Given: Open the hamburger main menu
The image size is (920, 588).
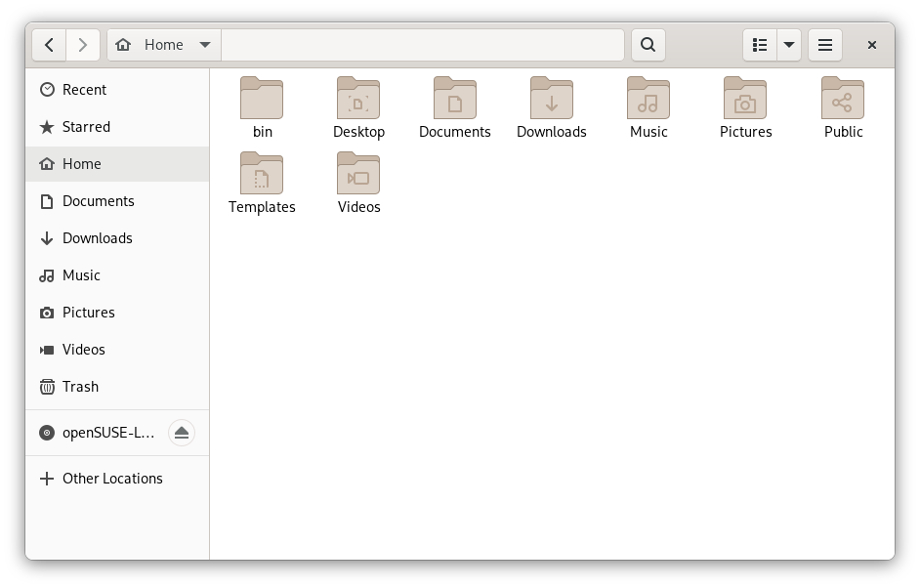Looking at the screenshot, I should point(824,45).
